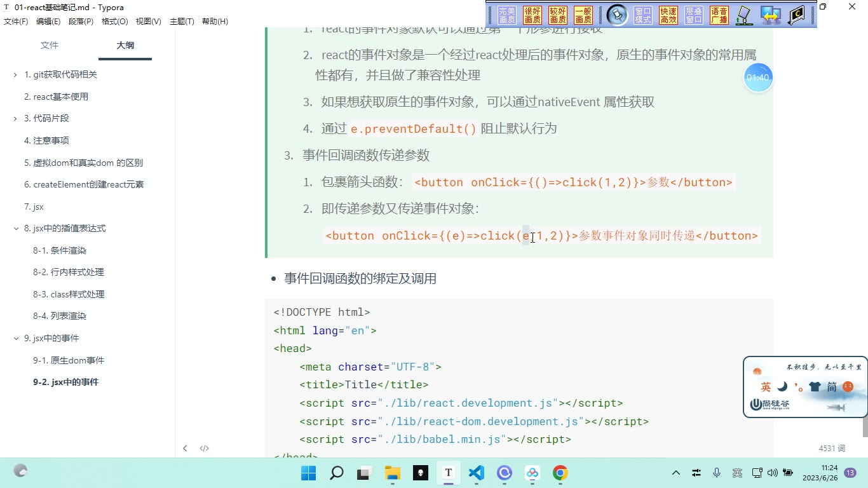Toggle the punctuation mode on the IME bar
The height and width of the screenshot is (488, 868).
[799, 387]
